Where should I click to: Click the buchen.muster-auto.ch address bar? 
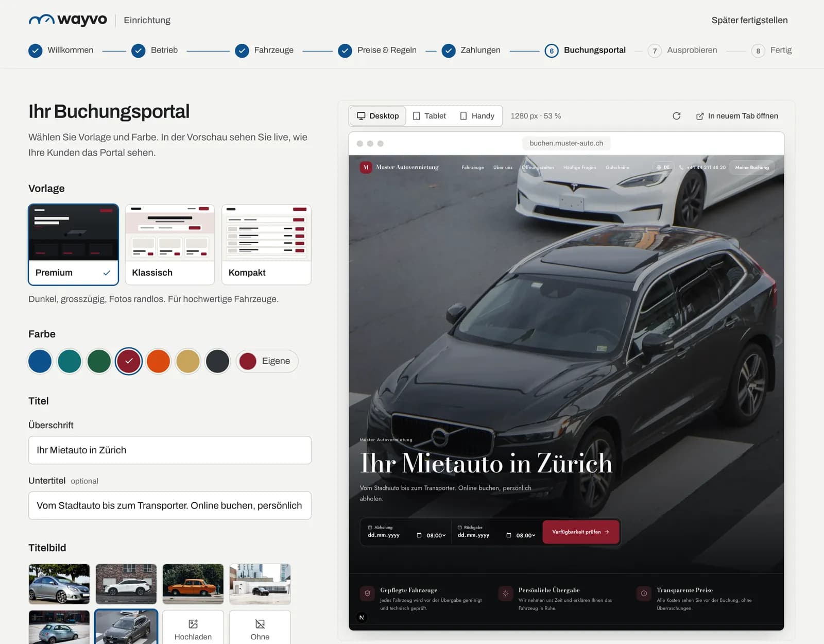(566, 143)
